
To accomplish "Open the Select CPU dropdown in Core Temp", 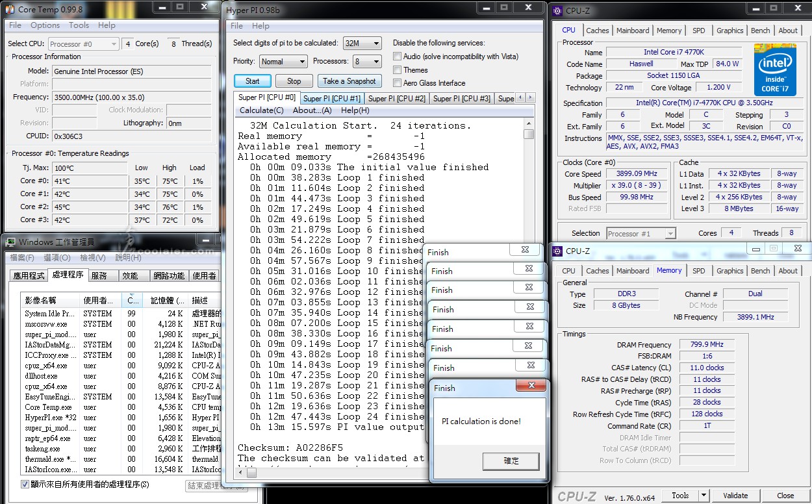I will point(83,44).
